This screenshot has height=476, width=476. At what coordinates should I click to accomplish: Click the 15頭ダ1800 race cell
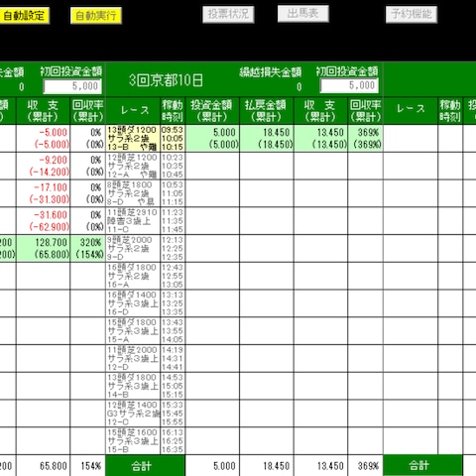click(x=133, y=331)
